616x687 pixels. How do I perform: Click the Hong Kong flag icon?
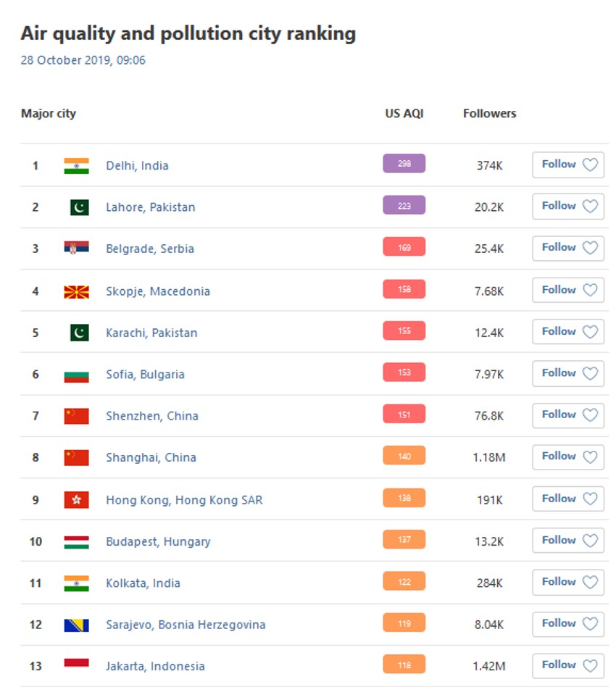pyautogui.click(x=76, y=500)
